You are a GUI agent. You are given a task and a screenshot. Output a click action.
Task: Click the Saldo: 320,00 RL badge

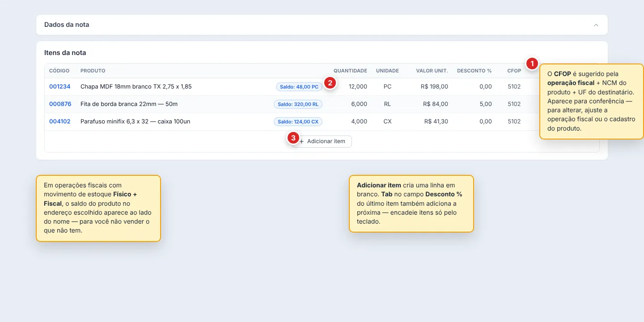(x=298, y=104)
